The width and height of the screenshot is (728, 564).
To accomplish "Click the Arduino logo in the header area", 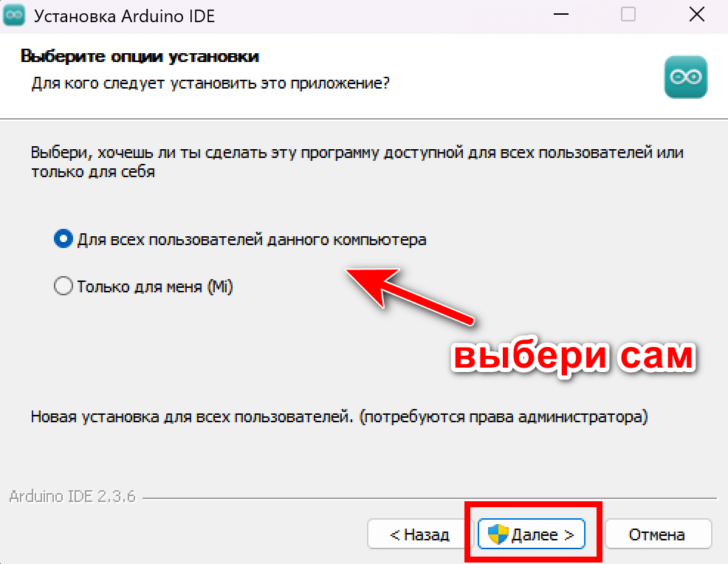I will coord(685,77).
